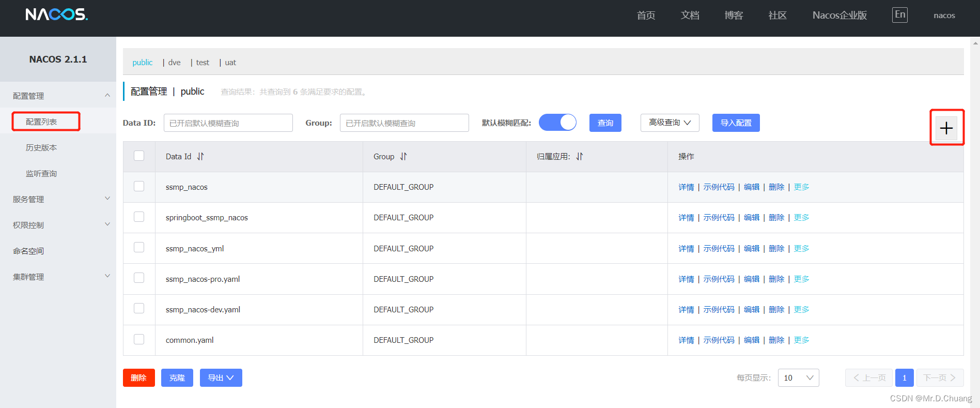Open 详情 for ssmp_nacos

coord(686,187)
